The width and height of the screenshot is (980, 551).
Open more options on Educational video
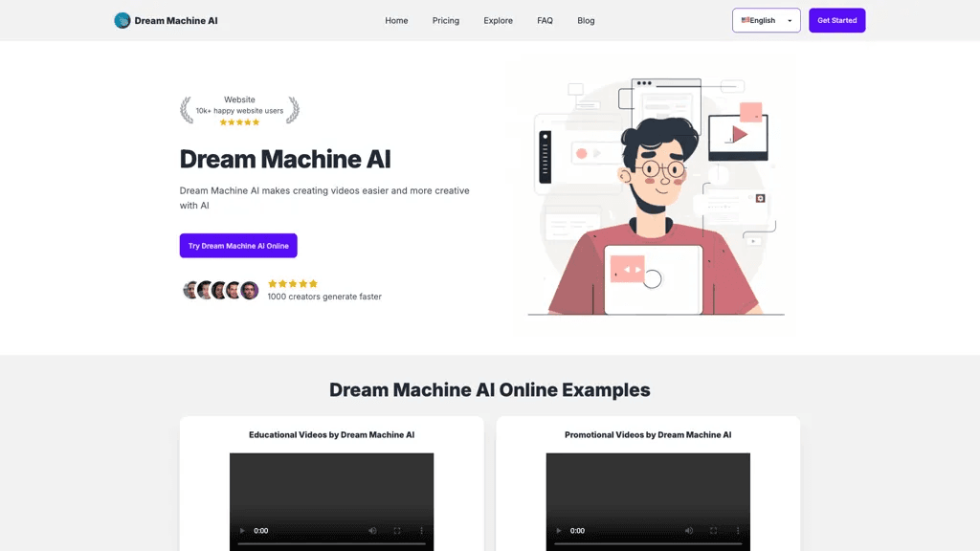[x=421, y=530]
